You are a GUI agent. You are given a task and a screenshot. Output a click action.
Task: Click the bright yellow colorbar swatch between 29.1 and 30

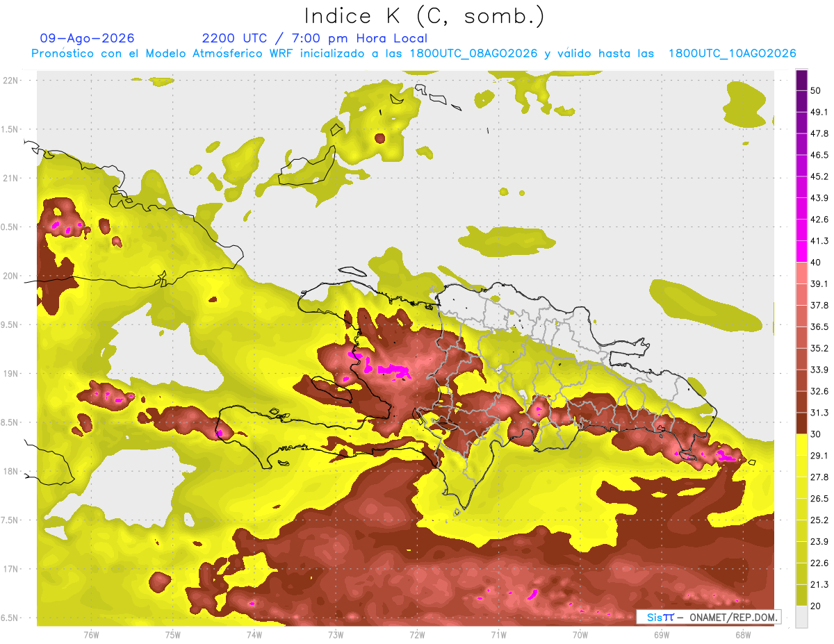pos(801,445)
